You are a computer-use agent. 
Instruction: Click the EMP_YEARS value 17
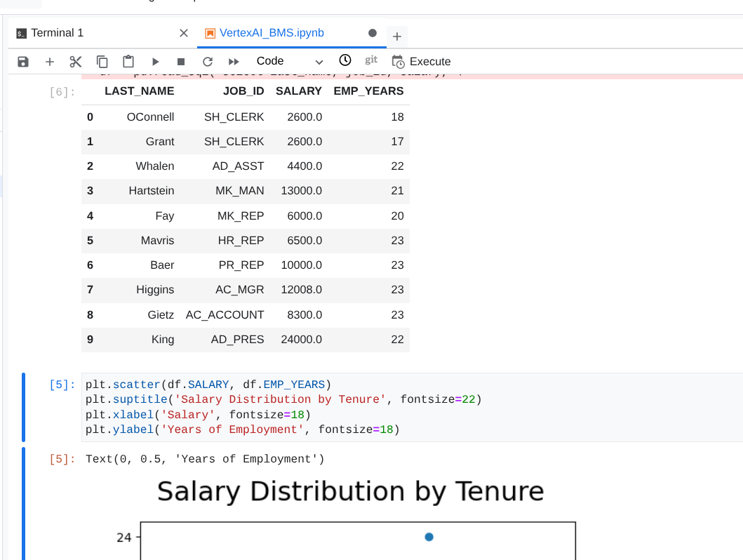pos(397,142)
